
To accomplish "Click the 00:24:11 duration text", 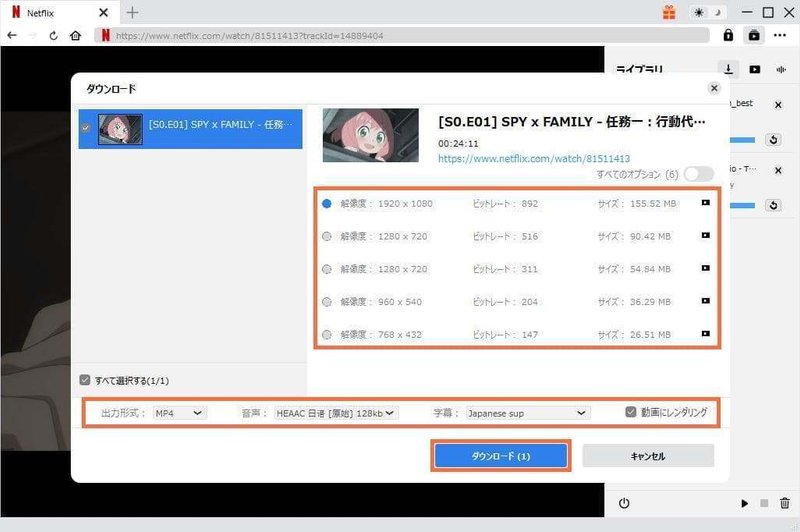I will 458,143.
